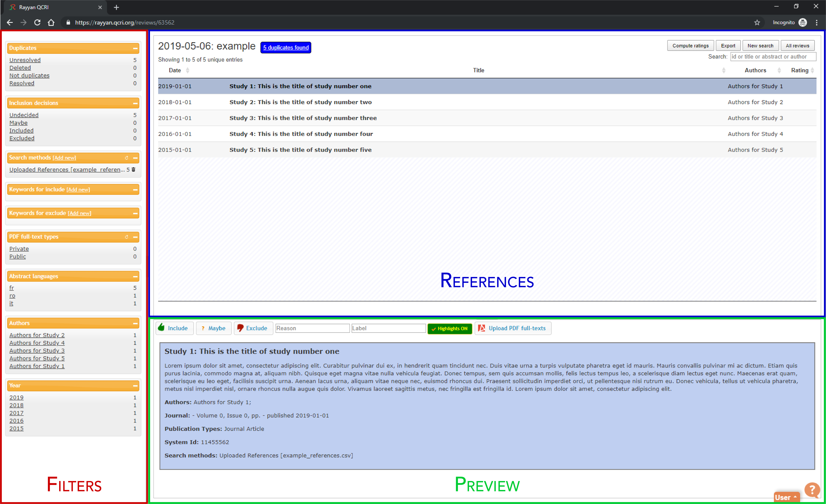Screen dimensions: 826x504
Task: Filter by Included decisions
Action: [21, 130]
